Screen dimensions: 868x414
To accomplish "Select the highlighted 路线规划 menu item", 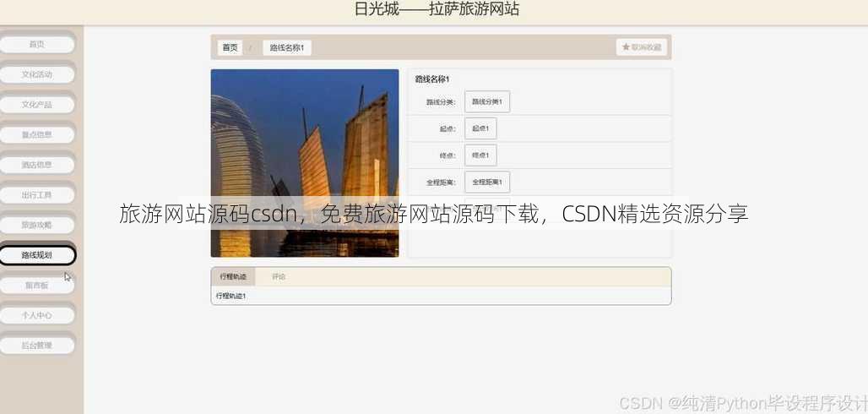I will point(36,255).
